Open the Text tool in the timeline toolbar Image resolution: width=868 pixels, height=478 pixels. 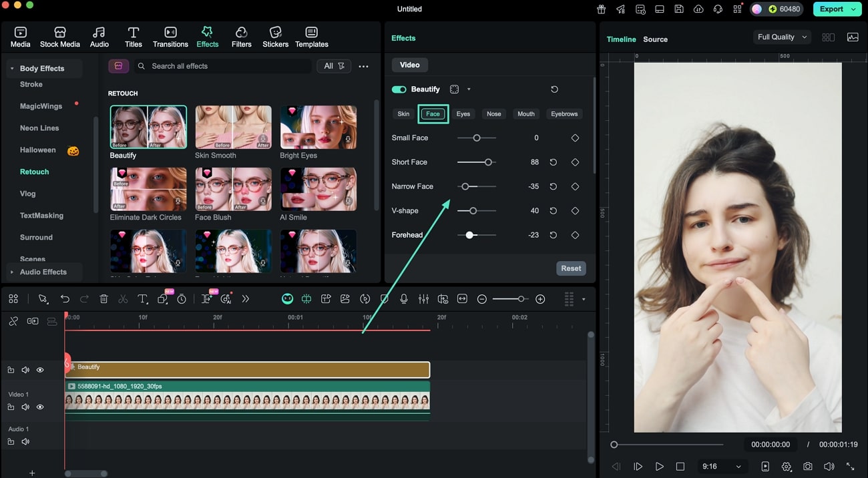coord(142,298)
